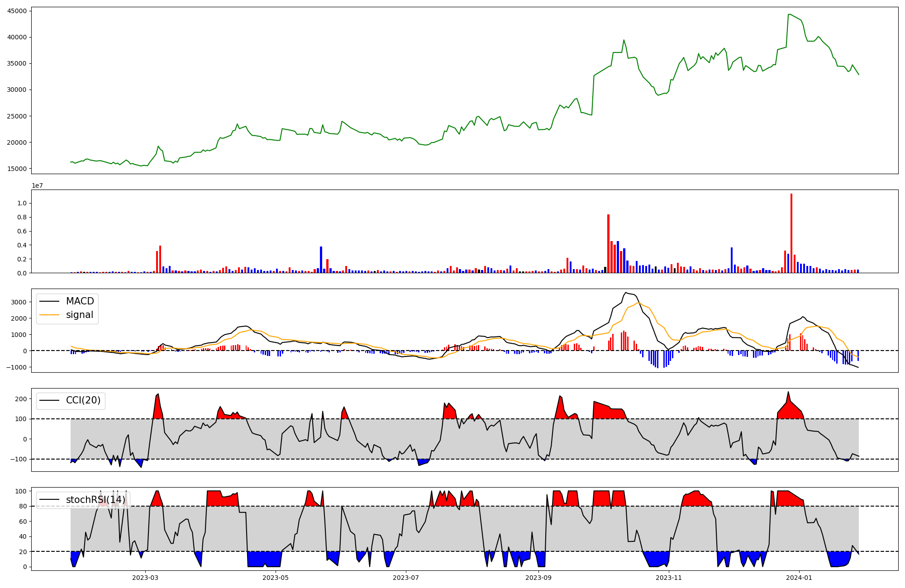Image resolution: width=905 pixels, height=588 pixels.
Task: Click the -1000 tick on MACD axis
Action: click(x=17, y=367)
